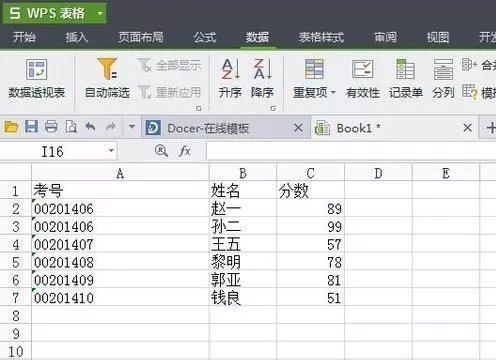Open print preview icon
The height and width of the screenshot is (360, 496).
tap(71, 127)
